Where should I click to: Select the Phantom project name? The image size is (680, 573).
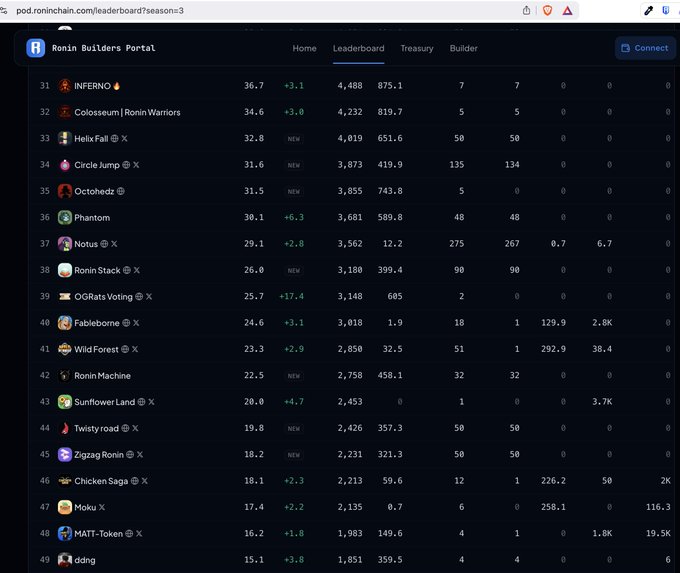(92, 218)
